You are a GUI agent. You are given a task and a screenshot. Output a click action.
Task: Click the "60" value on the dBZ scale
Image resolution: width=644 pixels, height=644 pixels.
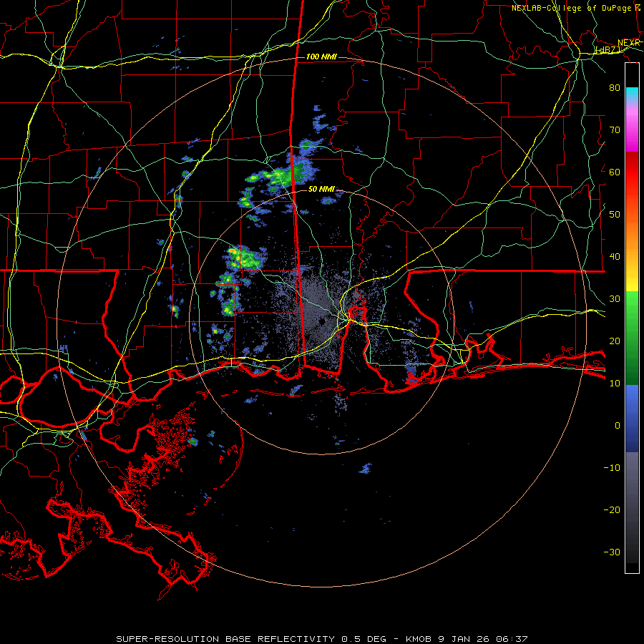[615, 172]
